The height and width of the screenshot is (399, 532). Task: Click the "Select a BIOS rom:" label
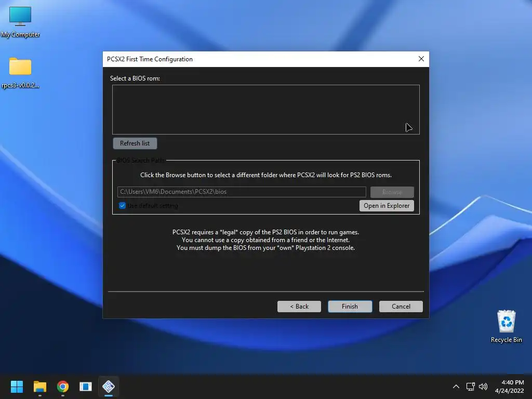[x=135, y=78]
